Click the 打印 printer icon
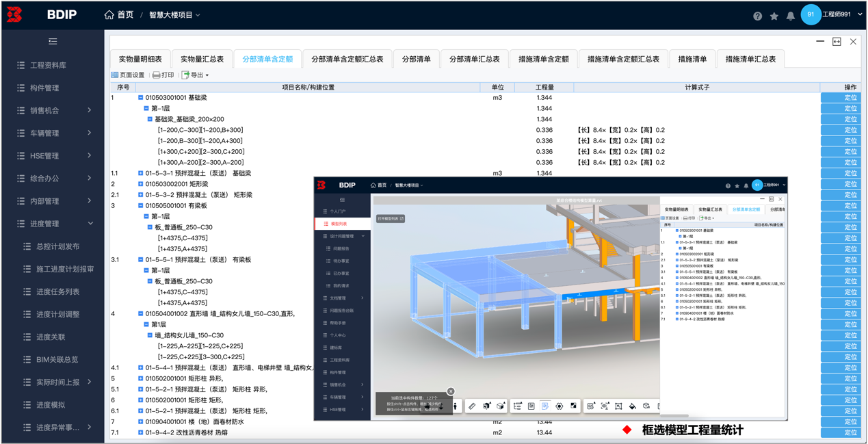The width and height of the screenshot is (868, 444). [157, 75]
